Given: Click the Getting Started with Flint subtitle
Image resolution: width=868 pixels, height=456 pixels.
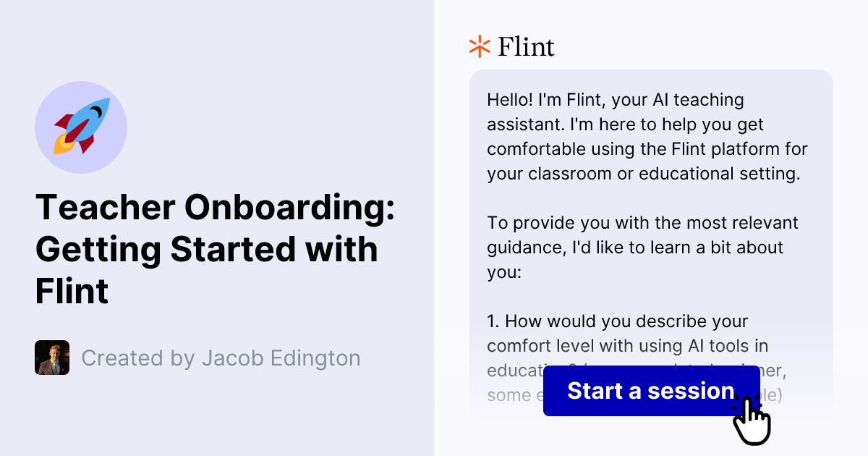Looking at the screenshot, I should pyautogui.click(x=206, y=249).
